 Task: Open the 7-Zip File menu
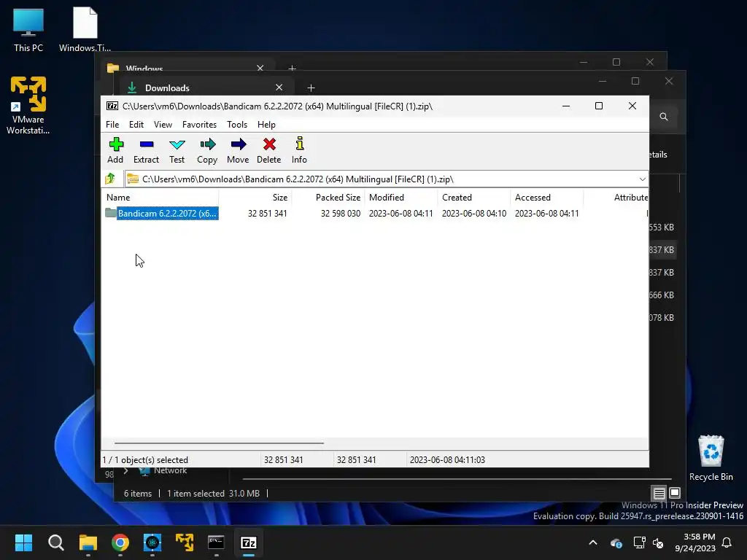[x=112, y=124]
